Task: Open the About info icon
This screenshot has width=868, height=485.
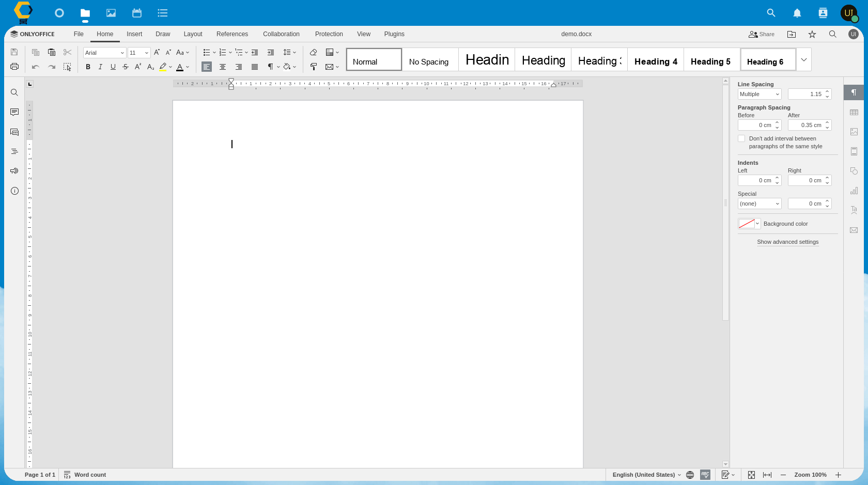Action: click(14, 191)
